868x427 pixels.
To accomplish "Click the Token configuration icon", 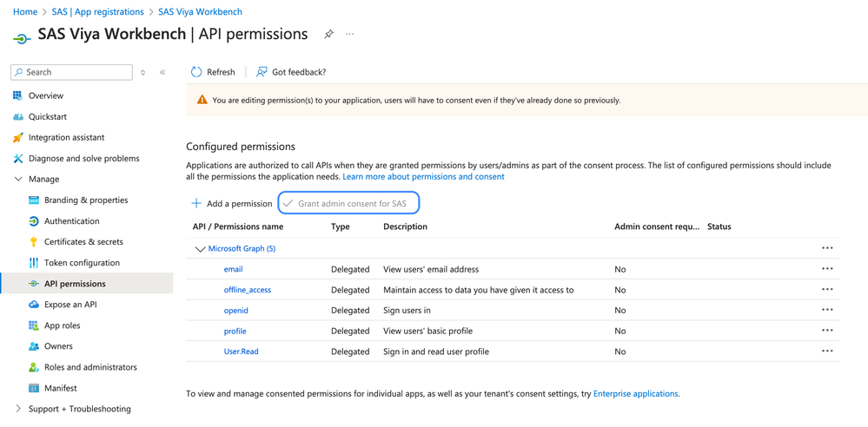I will coord(34,263).
